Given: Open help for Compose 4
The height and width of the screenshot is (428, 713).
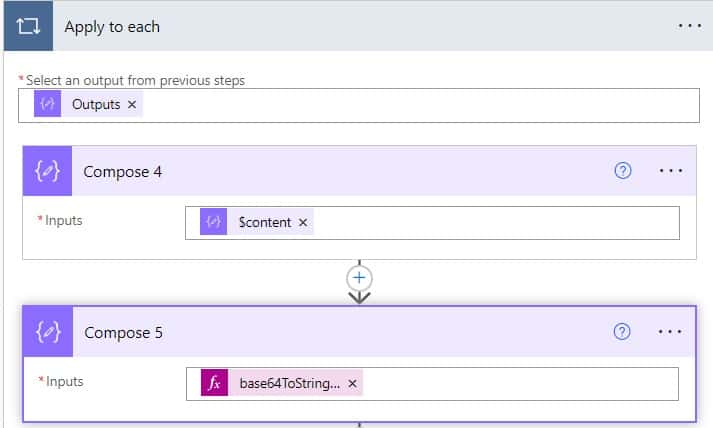Looking at the screenshot, I should coord(623,171).
